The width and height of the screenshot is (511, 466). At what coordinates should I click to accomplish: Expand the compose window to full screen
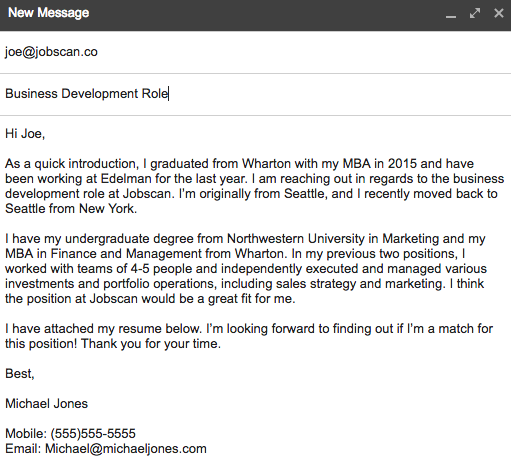click(x=475, y=13)
